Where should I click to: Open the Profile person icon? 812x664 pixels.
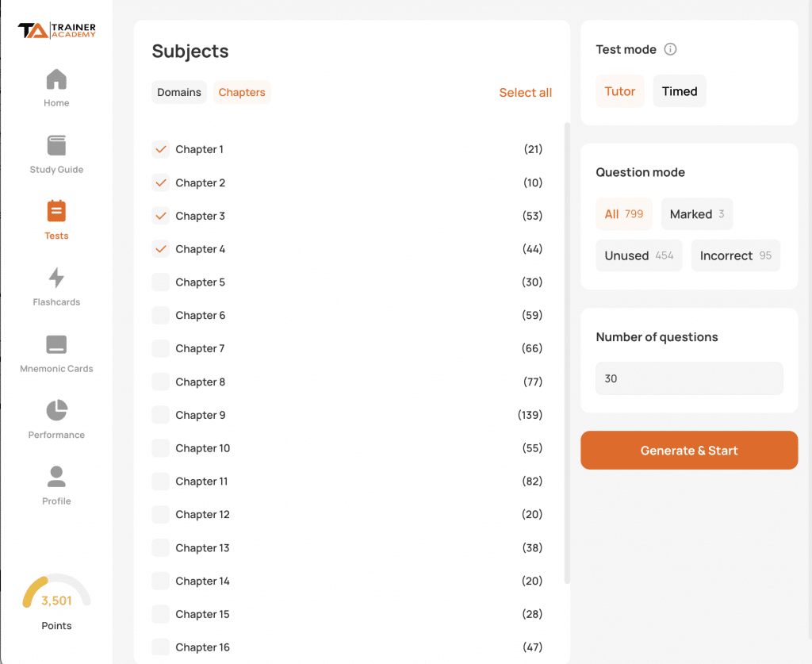click(x=56, y=477)
